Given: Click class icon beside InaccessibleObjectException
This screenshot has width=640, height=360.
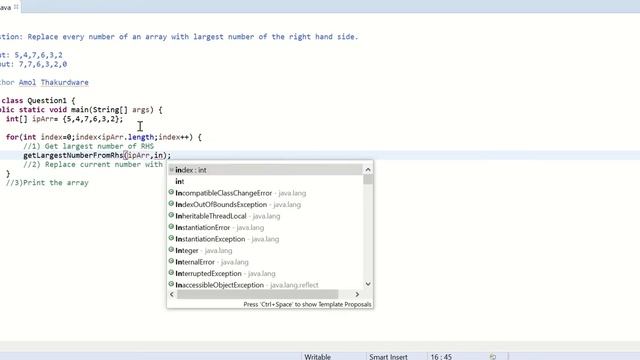Looking at the screenshot, I should 171,284.
